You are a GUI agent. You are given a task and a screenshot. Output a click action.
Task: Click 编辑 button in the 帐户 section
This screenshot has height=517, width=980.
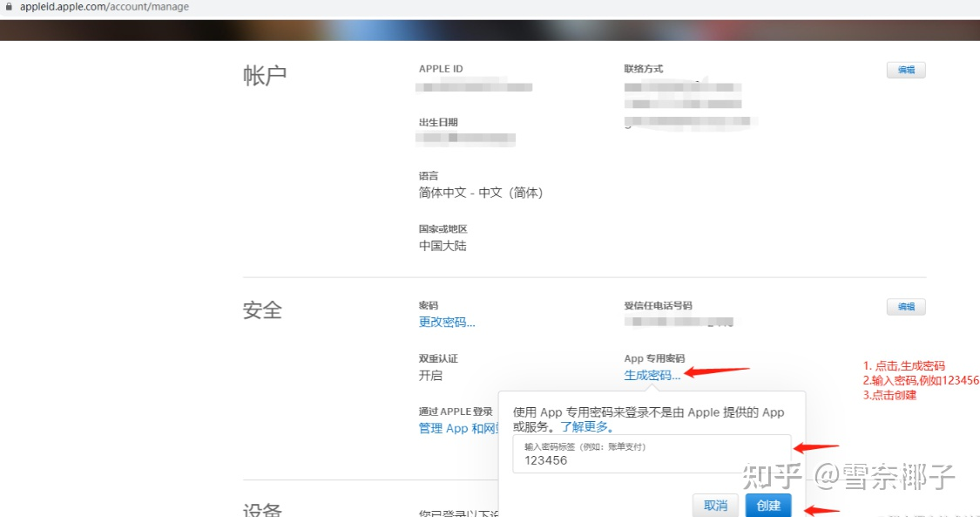click(906, 70)
